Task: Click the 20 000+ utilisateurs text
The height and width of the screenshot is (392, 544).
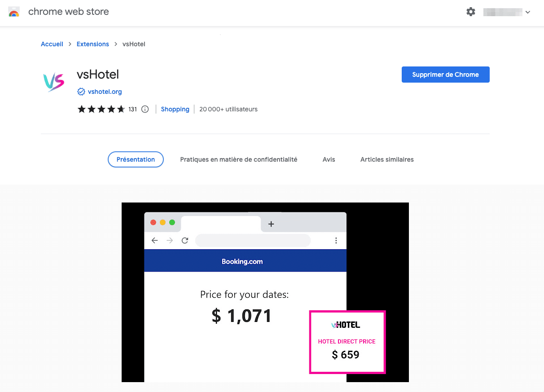Action: (x=228, y=109)
